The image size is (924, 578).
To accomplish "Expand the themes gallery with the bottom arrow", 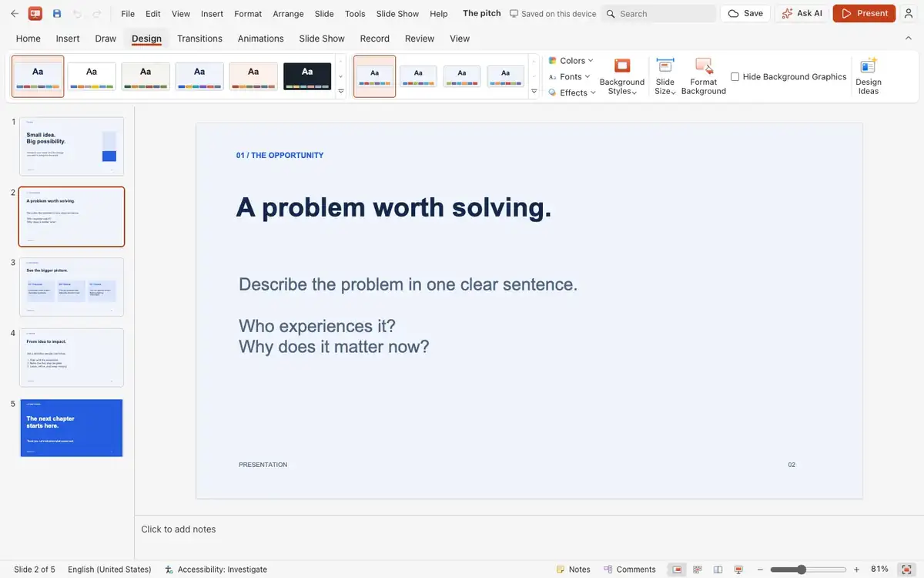I will pyautogui.click(x=341, y=91).
